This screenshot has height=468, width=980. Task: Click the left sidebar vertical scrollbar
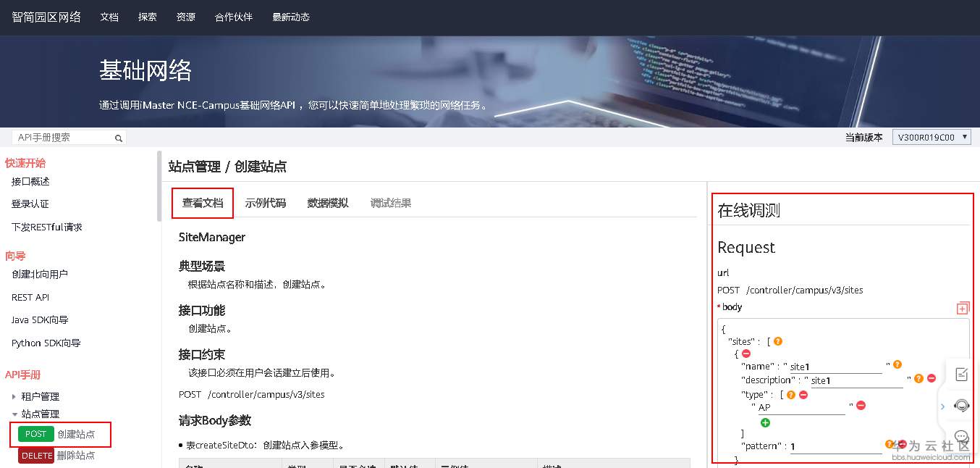(159, 186)
